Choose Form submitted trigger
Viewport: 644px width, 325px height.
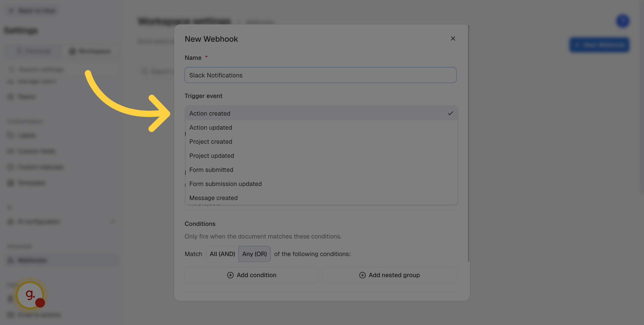[321, 170]
